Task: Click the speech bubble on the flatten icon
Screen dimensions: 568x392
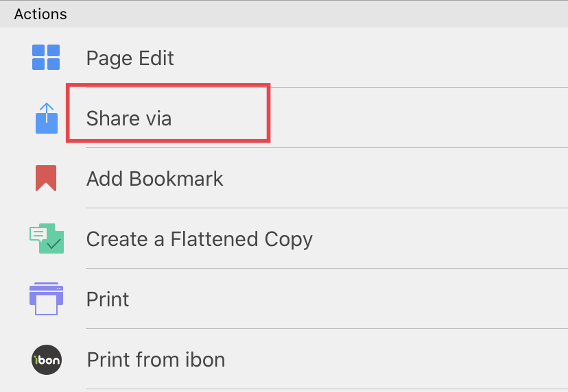Action: pyautogui.click(x=38, y=234)
